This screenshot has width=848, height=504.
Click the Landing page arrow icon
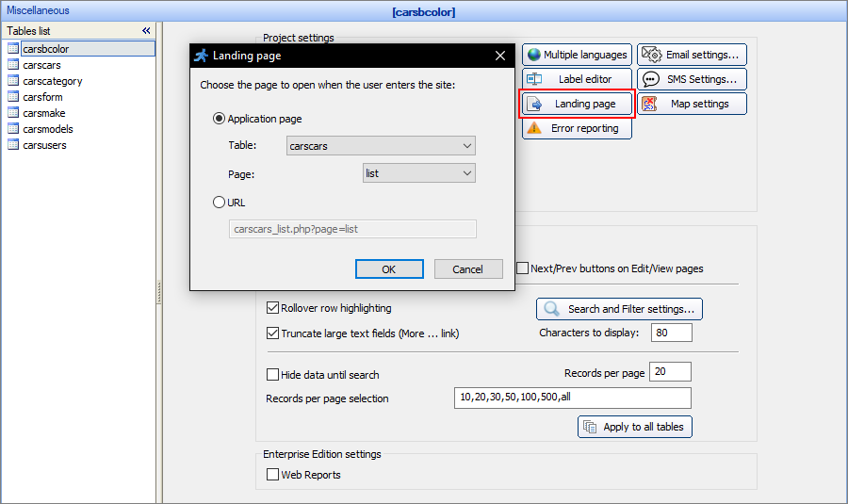(534, 104)
